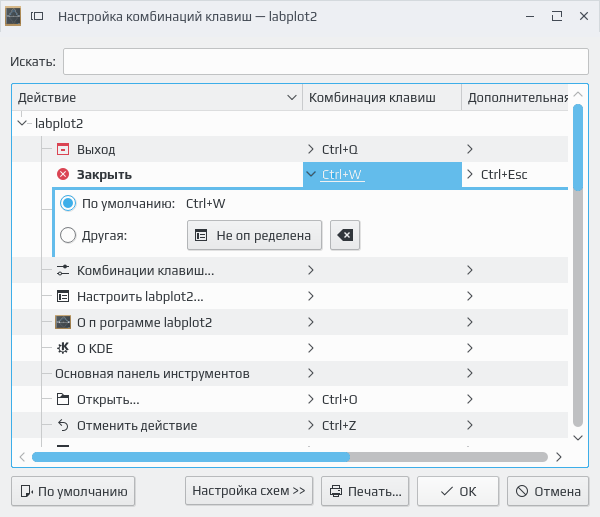Expand the alternate shortcut Ctrl+Esc of Закрыть

(470, 175)
